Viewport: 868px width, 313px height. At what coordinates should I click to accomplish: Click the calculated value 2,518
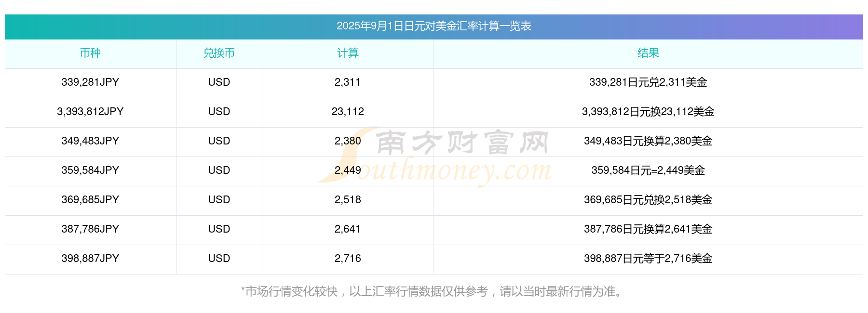tap(348, 200)
